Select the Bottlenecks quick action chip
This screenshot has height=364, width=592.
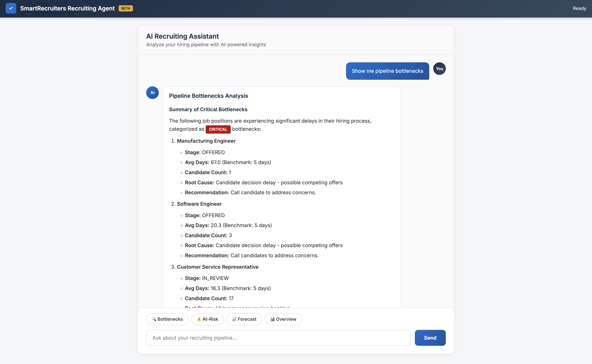tap(167, 319)
